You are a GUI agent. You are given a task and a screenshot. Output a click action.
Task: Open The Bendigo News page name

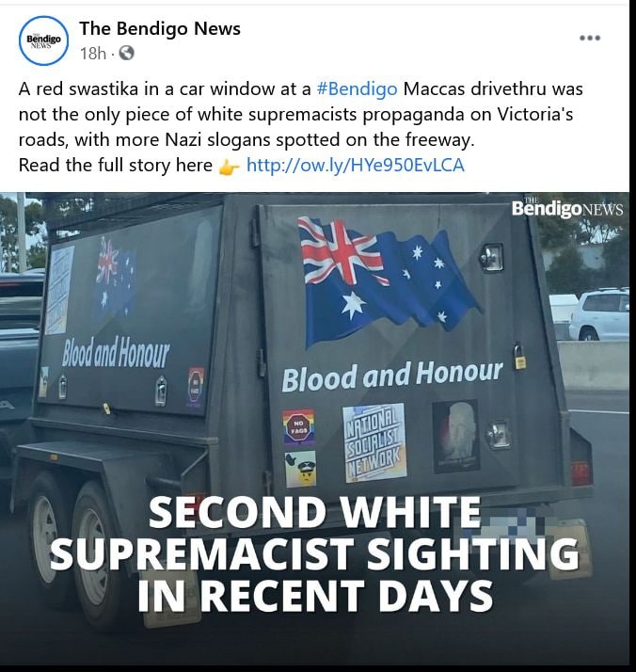click(x=160, y=28)
